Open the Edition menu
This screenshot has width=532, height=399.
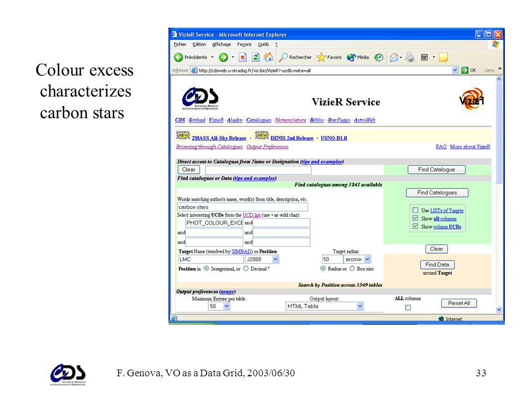point(199,44)
